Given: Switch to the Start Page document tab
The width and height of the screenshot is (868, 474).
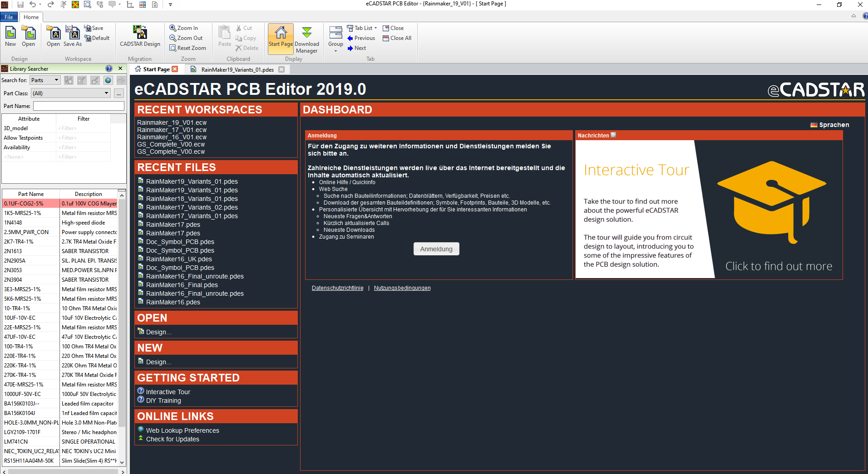Looking at the screenshot, I should point(156,69).
